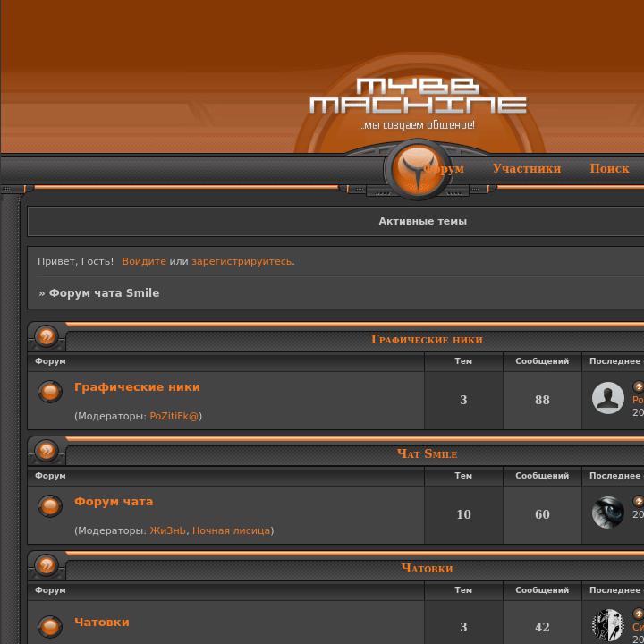Collapse the Чат Smile category with its orb
Screen dimensions: 644x644
[x=47, y=451]
